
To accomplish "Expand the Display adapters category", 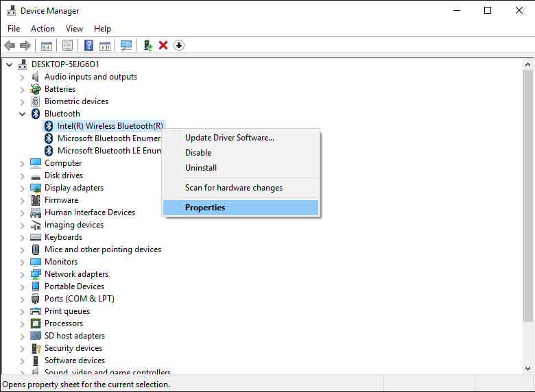I will pos(23,188).
